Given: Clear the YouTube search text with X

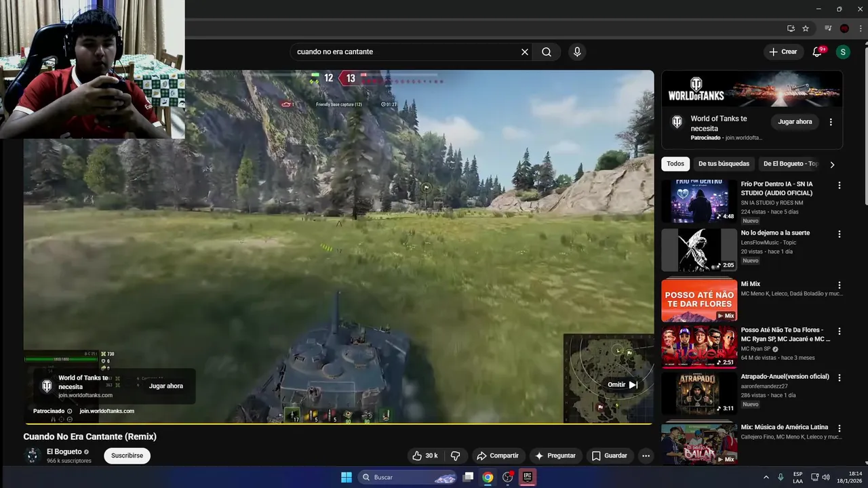Looking at the screenshot, I should 524,52.
